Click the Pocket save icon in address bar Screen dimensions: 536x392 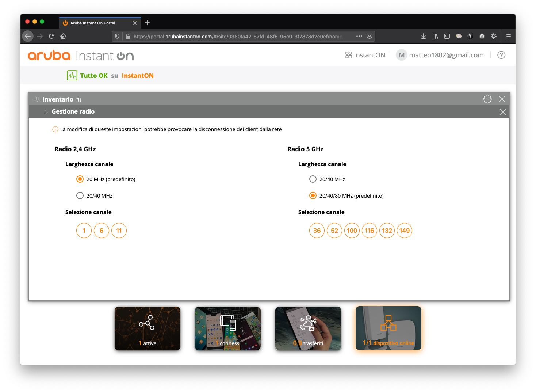point(370,36)
